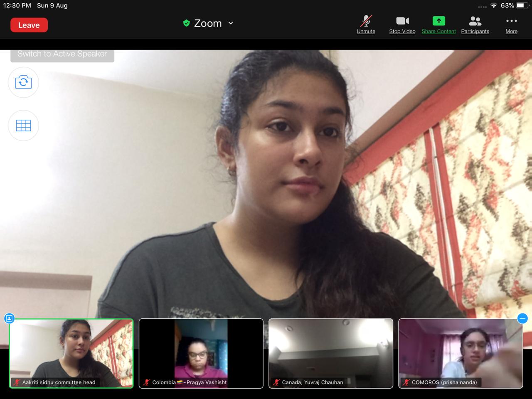This screenshot has width=532, height=399.
Task: Click the blue pinned-user icon on Aakriti's tile
Action: point(9,318)
